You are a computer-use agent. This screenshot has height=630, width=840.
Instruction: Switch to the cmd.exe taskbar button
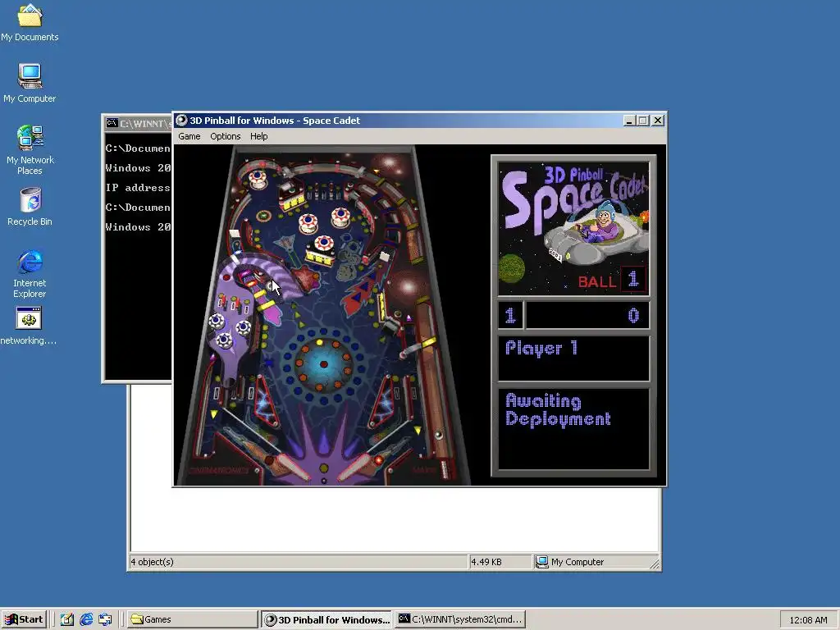(460, 619)
